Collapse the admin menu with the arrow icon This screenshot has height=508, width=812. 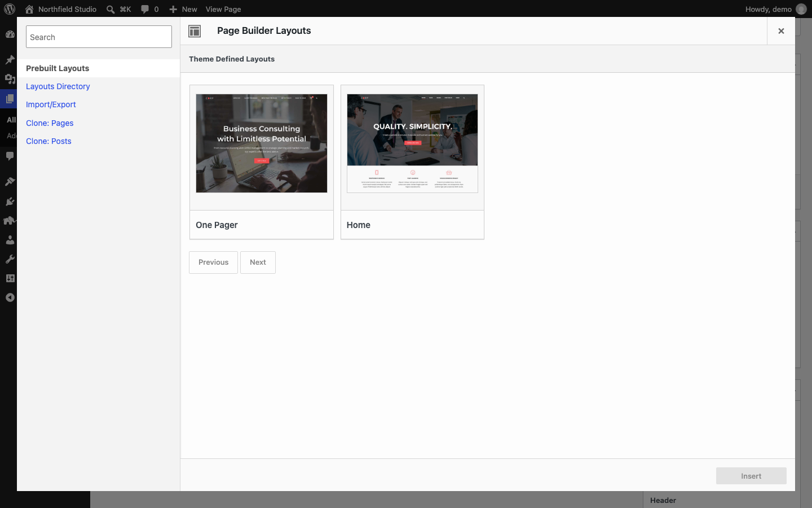point(10,297)
